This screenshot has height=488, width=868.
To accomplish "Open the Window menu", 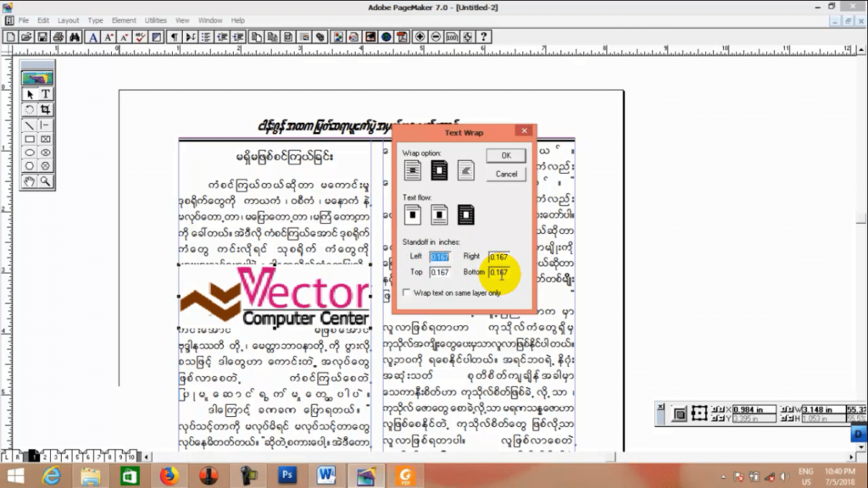I will (x=210, y=20).
